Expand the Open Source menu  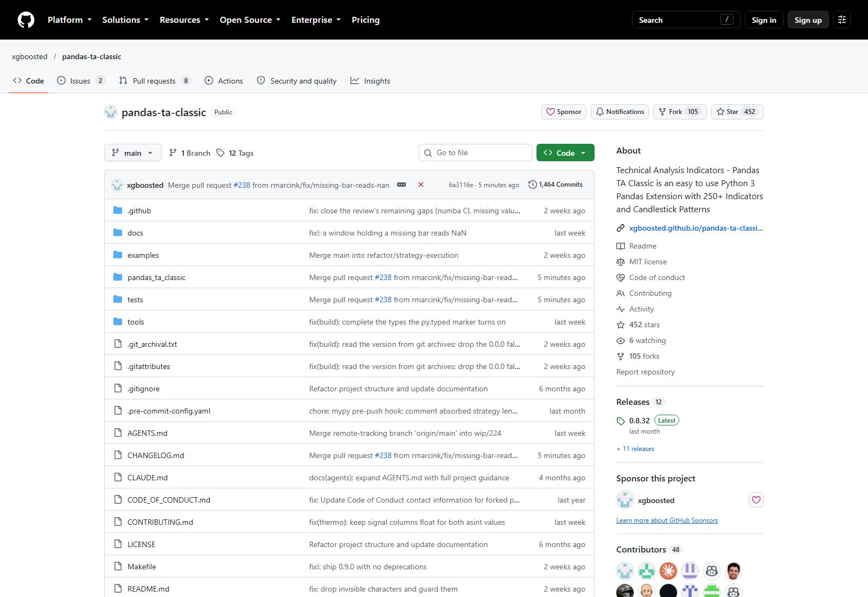[250, 20]
